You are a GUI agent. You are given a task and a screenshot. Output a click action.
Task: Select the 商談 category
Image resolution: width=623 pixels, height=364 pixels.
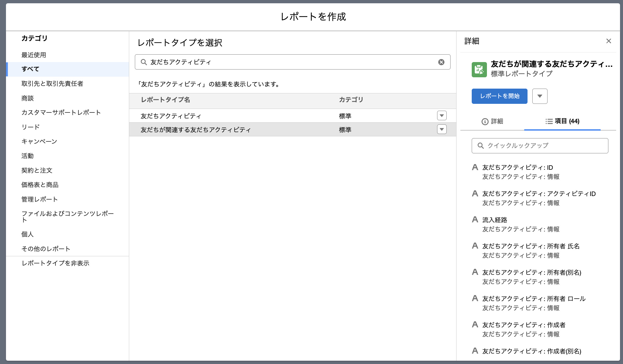[x=27, y=98]
